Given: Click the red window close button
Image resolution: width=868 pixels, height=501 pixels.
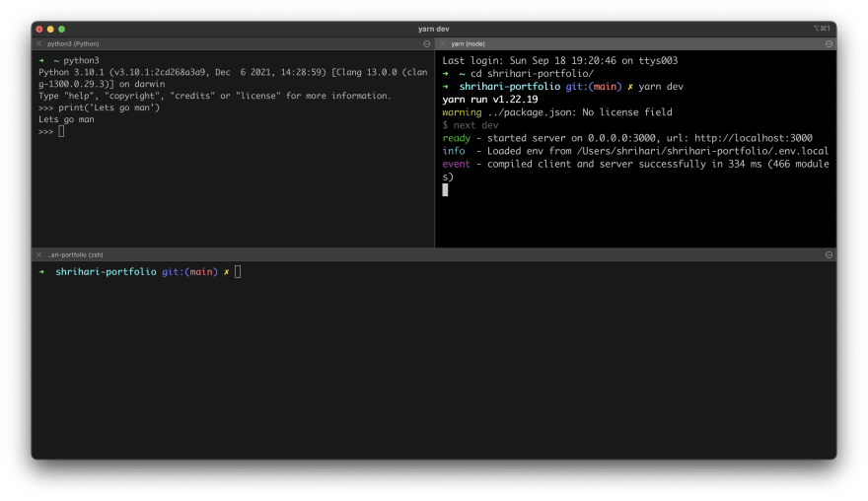Looking at the screenshot, I should (x=39, y=29).
